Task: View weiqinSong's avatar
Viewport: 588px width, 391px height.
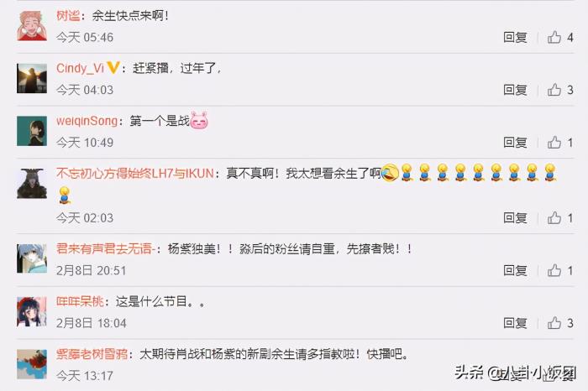Action: click(32, 131)
